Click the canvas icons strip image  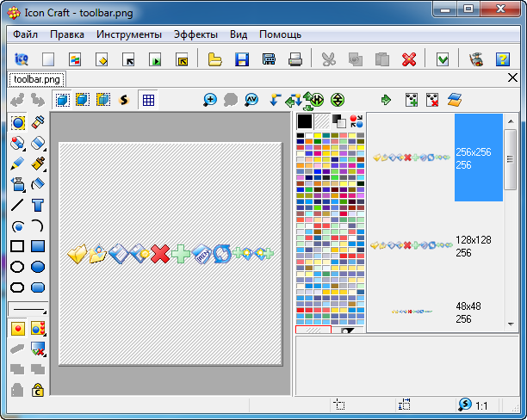[170, 254]
